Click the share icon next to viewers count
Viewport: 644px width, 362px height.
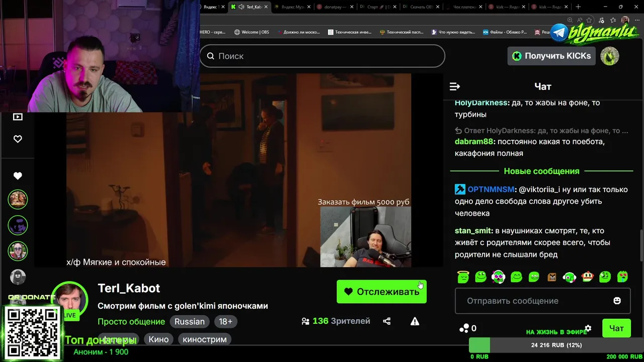(x=387, y=321)
